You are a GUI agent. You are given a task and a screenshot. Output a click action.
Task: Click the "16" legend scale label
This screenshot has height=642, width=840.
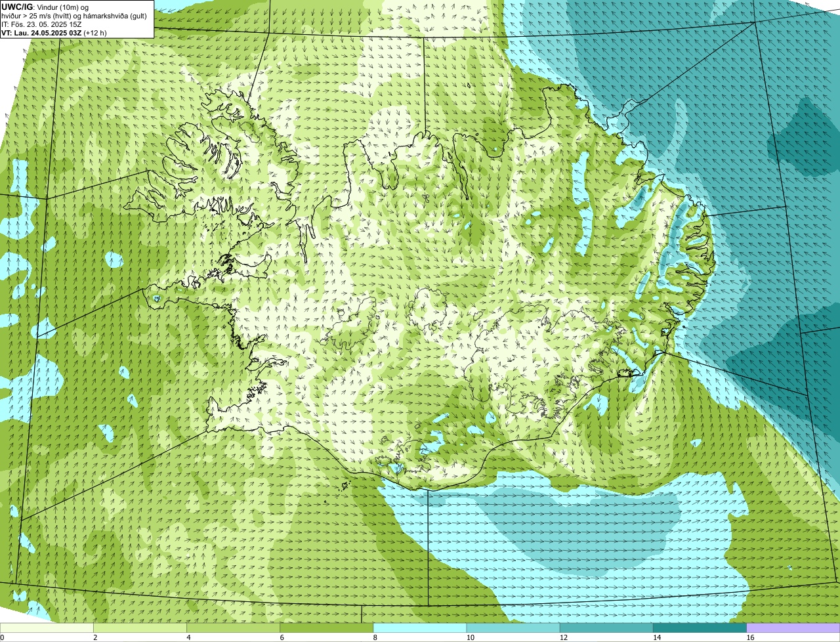(x=750, y=637)
